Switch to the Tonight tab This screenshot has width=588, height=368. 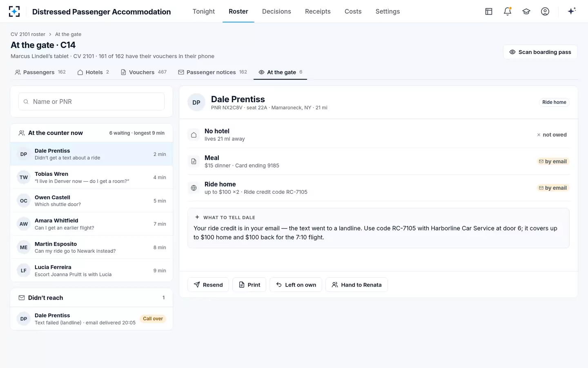coord(204,11)
